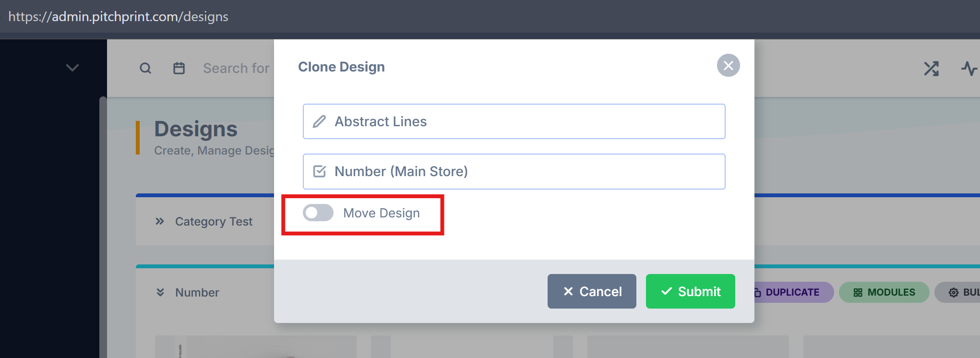Viewport: 980px width, 358px height.
Task: Click the edit icon beside Number (Main Store)
Action: (x=319, y=171)
